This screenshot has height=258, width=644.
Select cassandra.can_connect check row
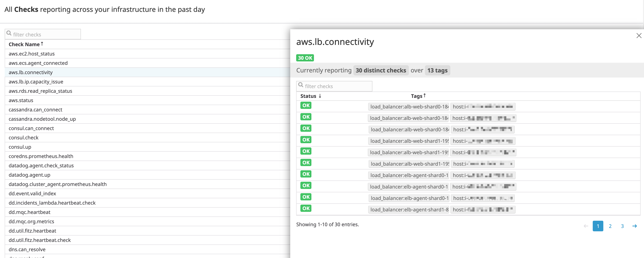pyautogui.click(x=35, y=110)
